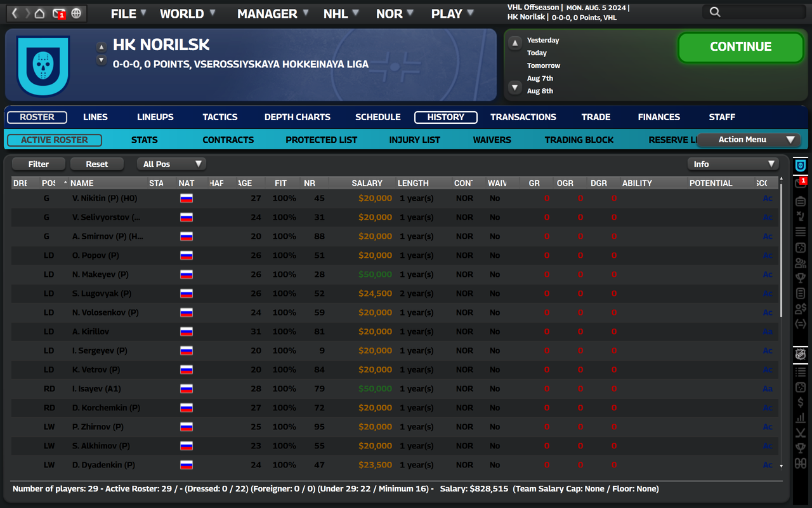The width and height of the screenshot is (812, 508).
Task: Open the trade arrows icon in the sidebar
Action: [x=801, y=324]
